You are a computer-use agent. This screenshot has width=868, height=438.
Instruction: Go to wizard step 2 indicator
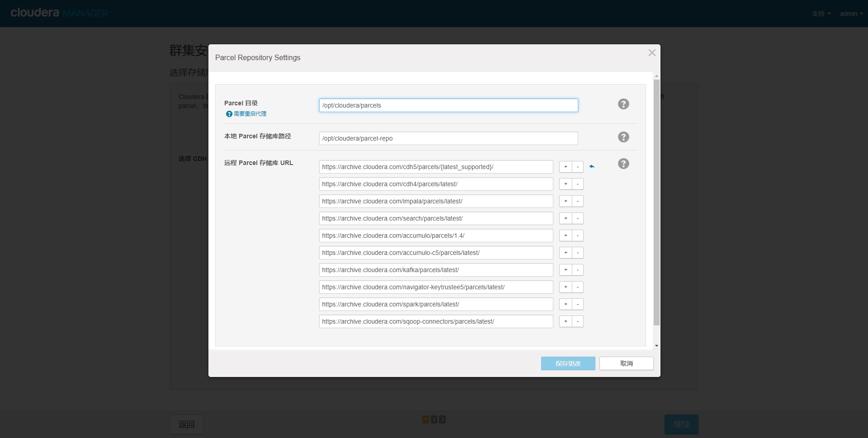pyautogui.click(x=434, y=419)
